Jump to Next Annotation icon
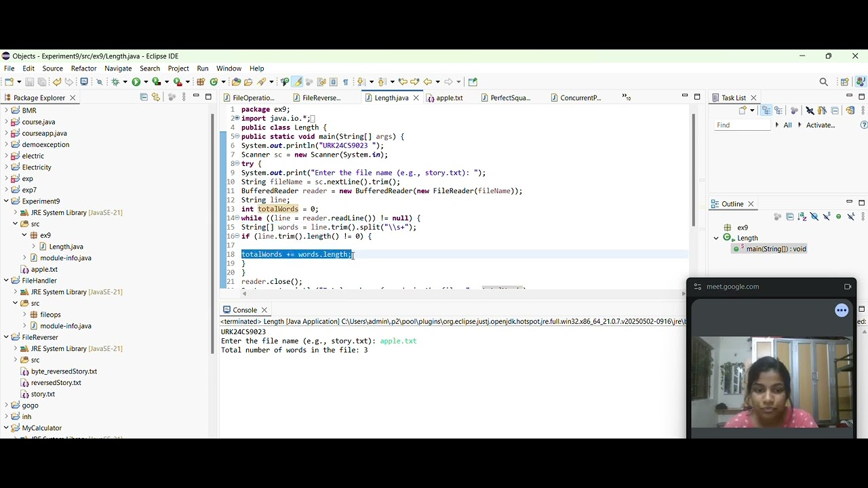Image resolution: width=868 pixels, height=488 pixels. (360, 82)
